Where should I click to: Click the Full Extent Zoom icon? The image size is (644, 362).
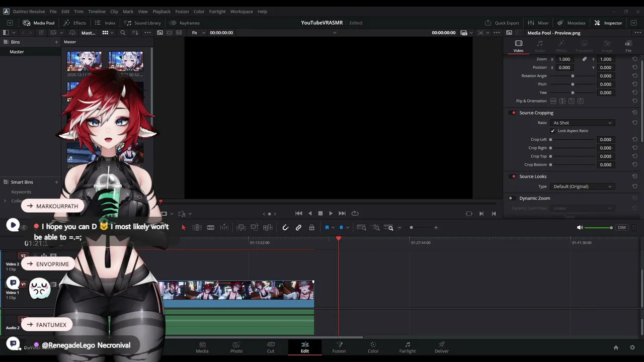pos(362,228)
